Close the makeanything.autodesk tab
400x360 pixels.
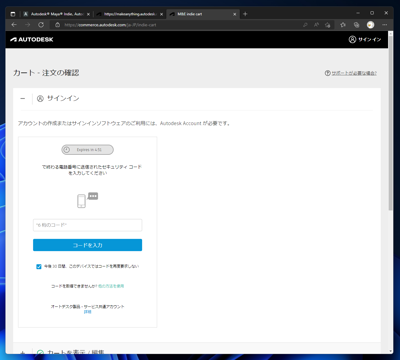(x=161, y=14)
